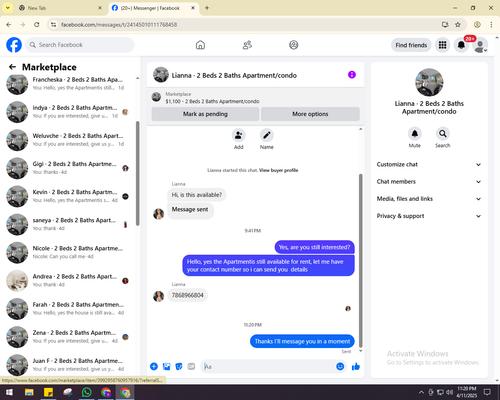This screenshot has width=500, height=400.
Task: Open WhatsApp from the taskbar
Action: tap(87, 392)
